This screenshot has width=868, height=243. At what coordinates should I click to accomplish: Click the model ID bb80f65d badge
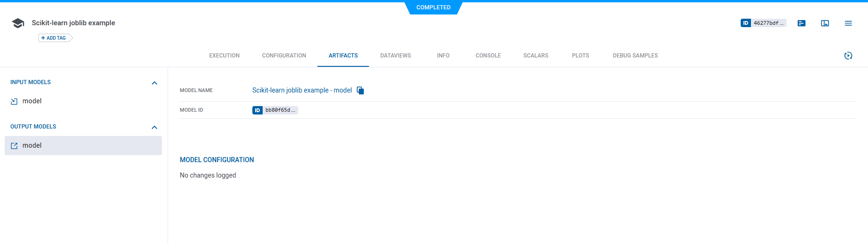(x=275, y=110)
